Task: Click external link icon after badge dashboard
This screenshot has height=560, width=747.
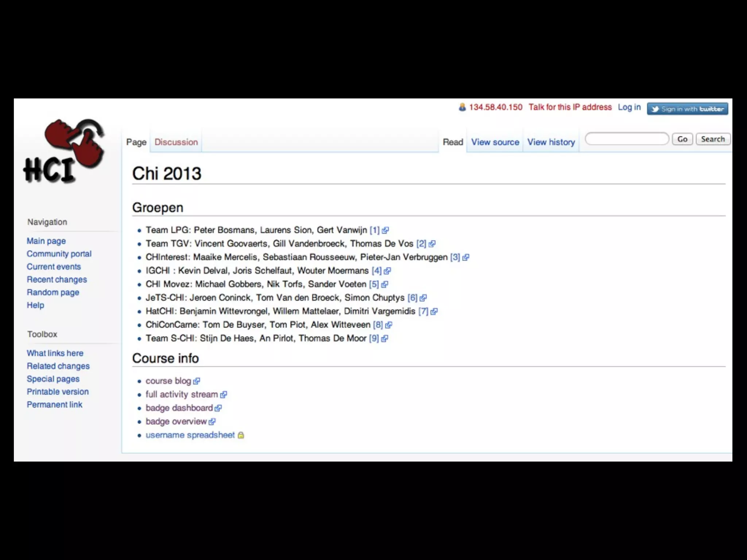Action: (x=218, y=408)
